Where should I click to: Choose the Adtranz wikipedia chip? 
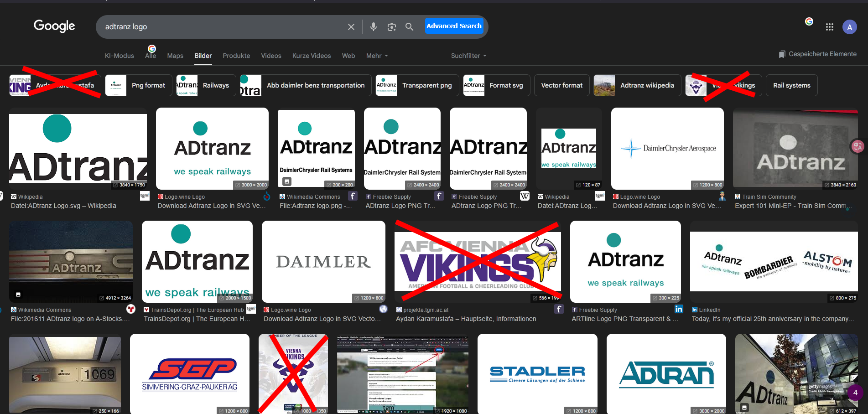[638, 85]
